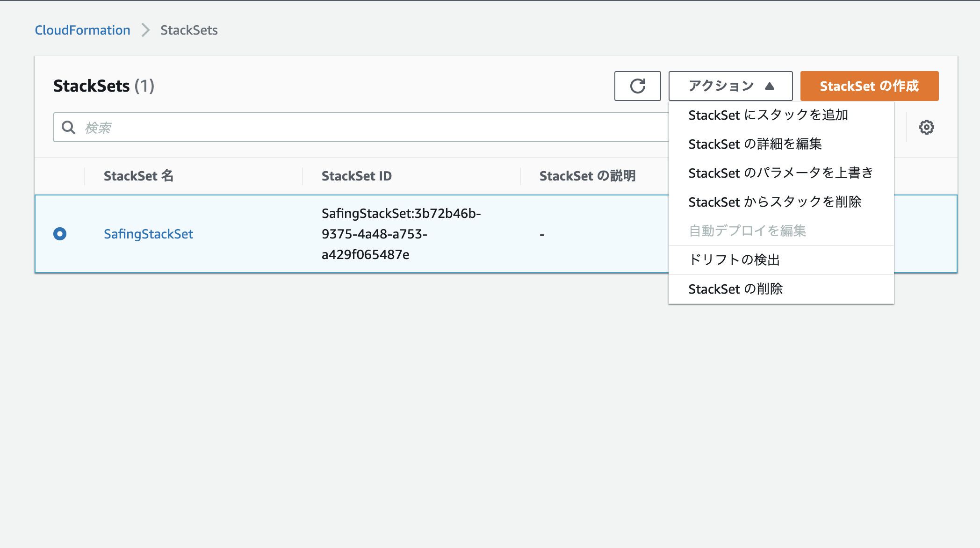Choose StackSet からスタックを削除
This screenshot has height=548, width=980.
pos(781,202)
